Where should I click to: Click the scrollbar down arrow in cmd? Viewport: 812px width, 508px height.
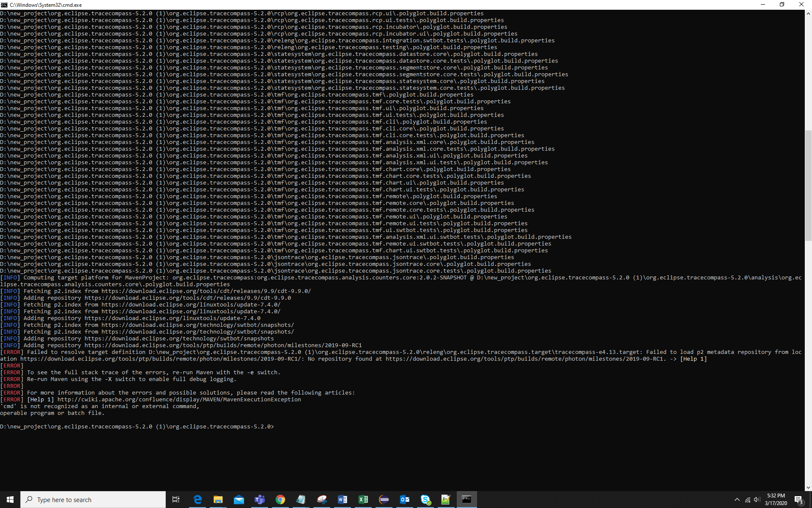click(x=808, y=487)
